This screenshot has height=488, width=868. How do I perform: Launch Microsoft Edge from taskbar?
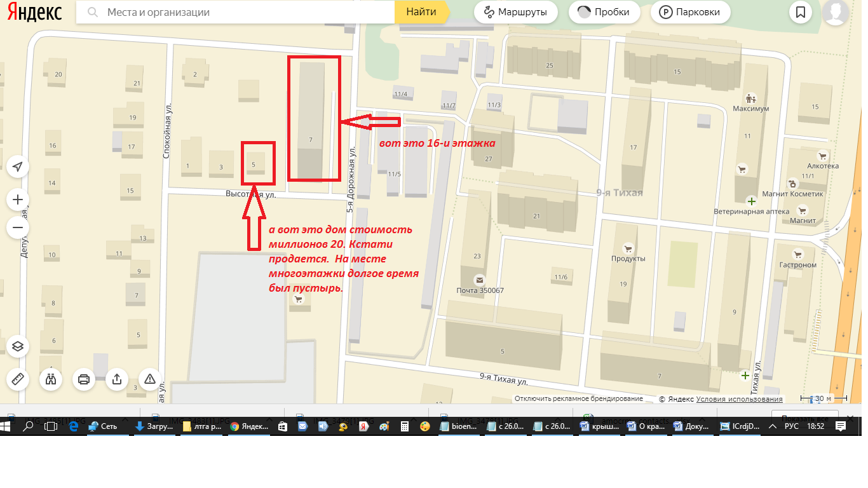(x=73, y=426)
